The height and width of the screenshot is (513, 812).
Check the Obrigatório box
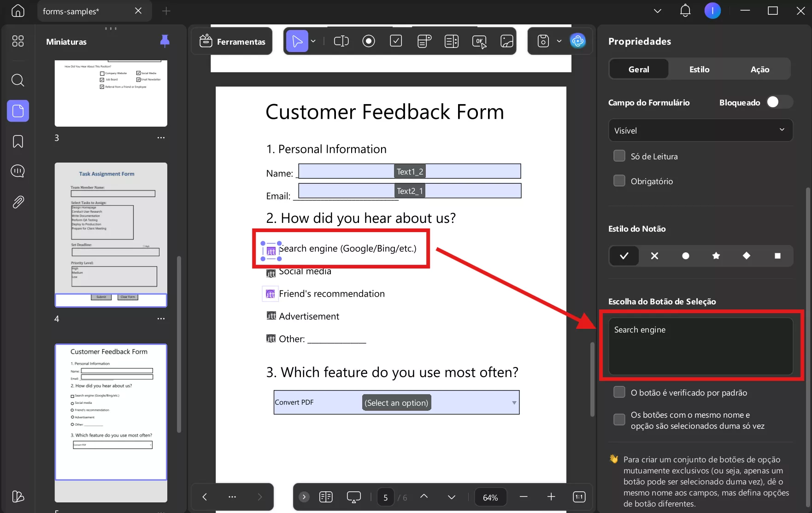[619, 181]
